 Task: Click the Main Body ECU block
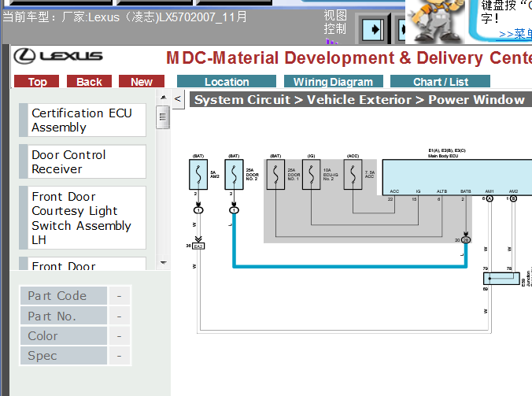pos(457,177)
